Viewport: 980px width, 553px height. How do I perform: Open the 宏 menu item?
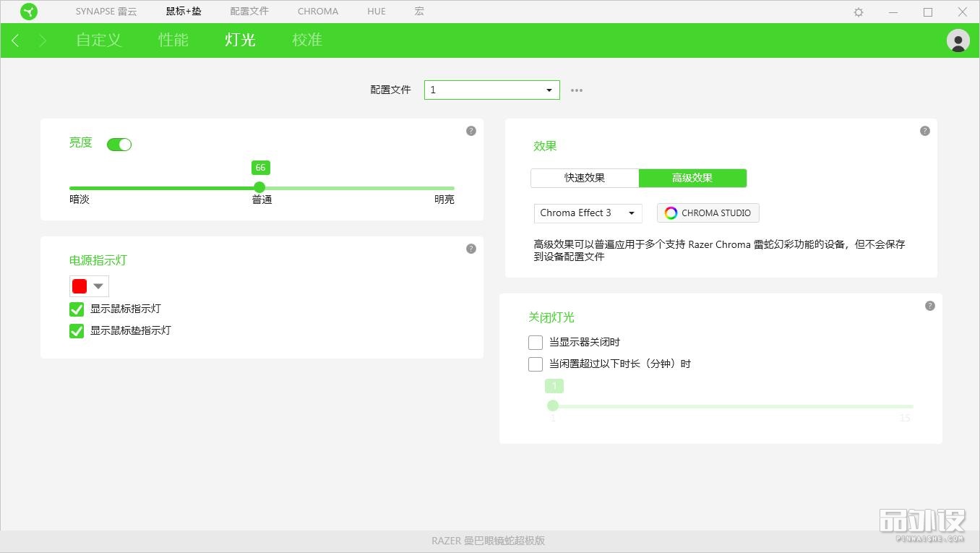pos(419,11)
